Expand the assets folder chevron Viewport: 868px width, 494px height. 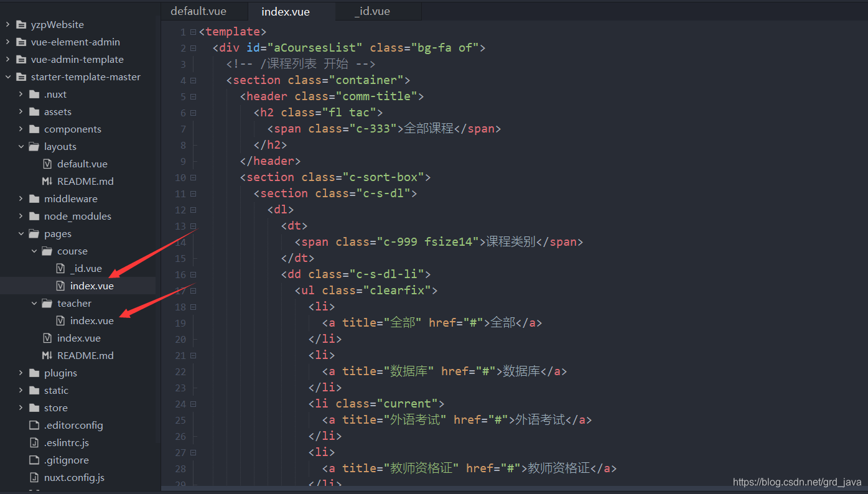[21, 112]
